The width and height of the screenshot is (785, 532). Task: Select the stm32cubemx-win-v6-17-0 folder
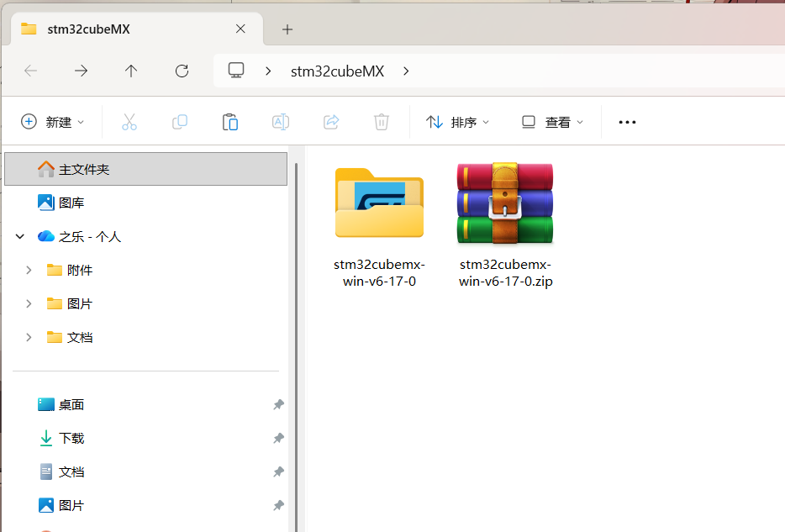(x=380, y=226)
